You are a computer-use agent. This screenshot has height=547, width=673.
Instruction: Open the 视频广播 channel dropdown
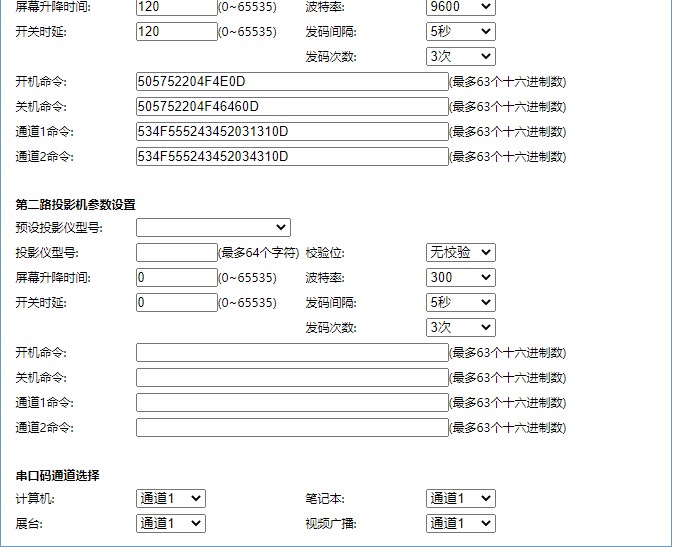point(460,523)
